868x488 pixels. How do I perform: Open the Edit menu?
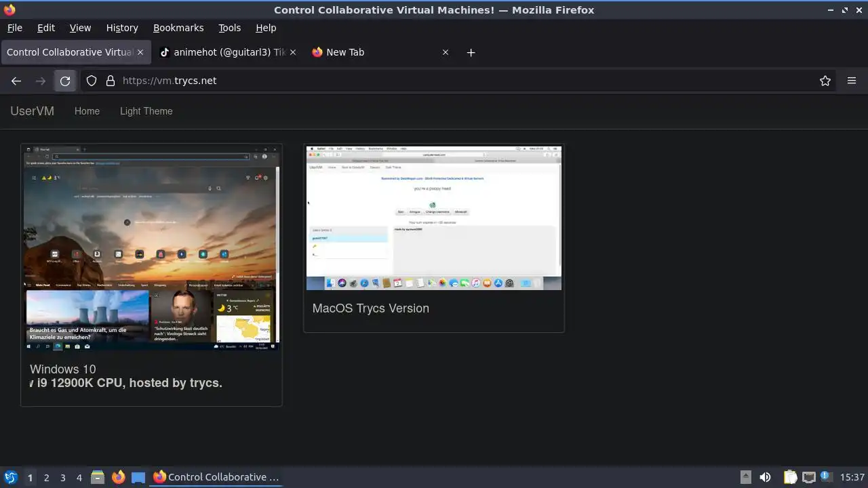coord(46,28)
